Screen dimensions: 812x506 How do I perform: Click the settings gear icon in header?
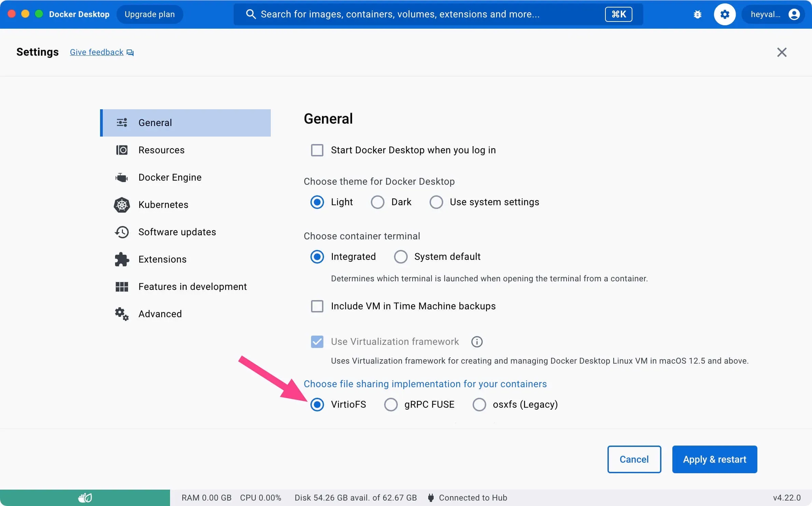point(725,14)
